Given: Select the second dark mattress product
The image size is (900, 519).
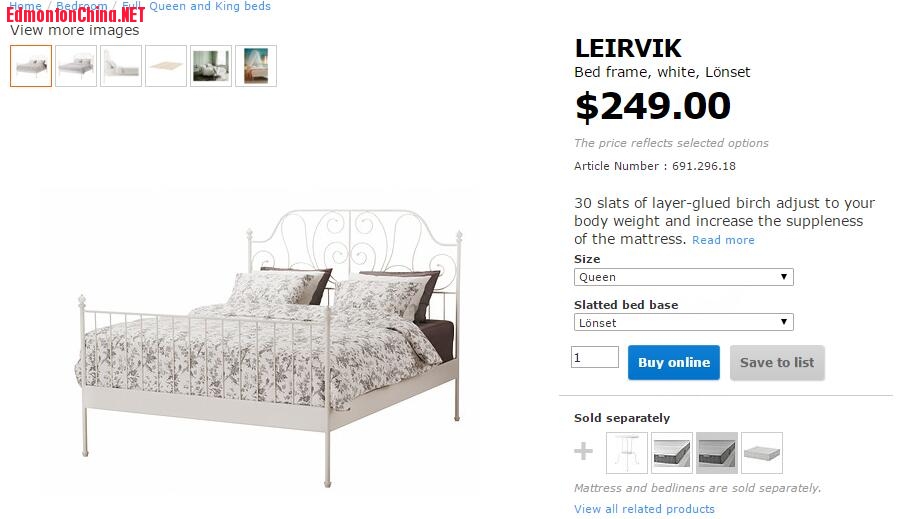Looking at the screenshot, I should point(717,453).
